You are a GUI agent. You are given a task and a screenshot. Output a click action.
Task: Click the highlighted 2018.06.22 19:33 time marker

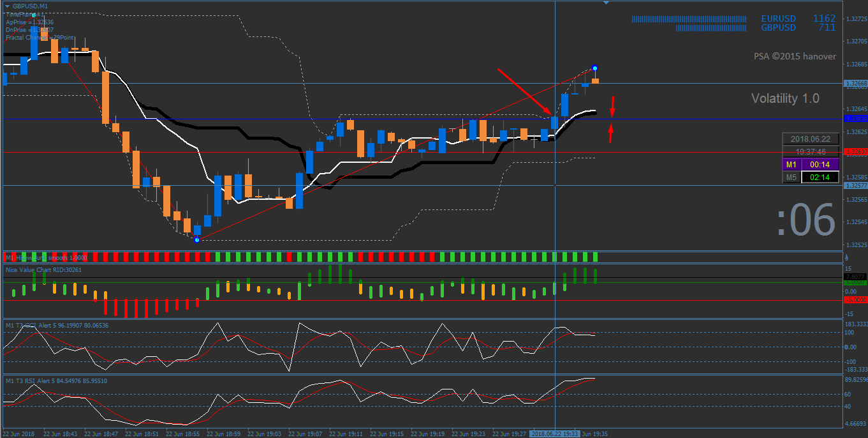555,434
